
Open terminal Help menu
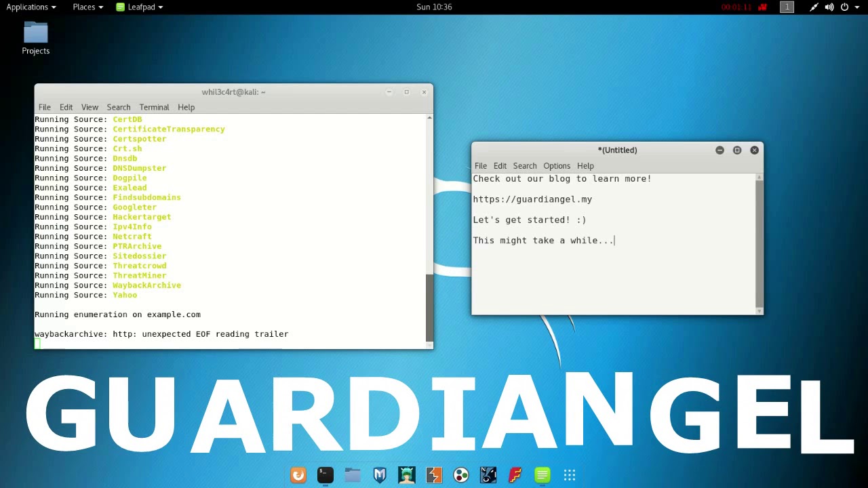pos(186,107)
